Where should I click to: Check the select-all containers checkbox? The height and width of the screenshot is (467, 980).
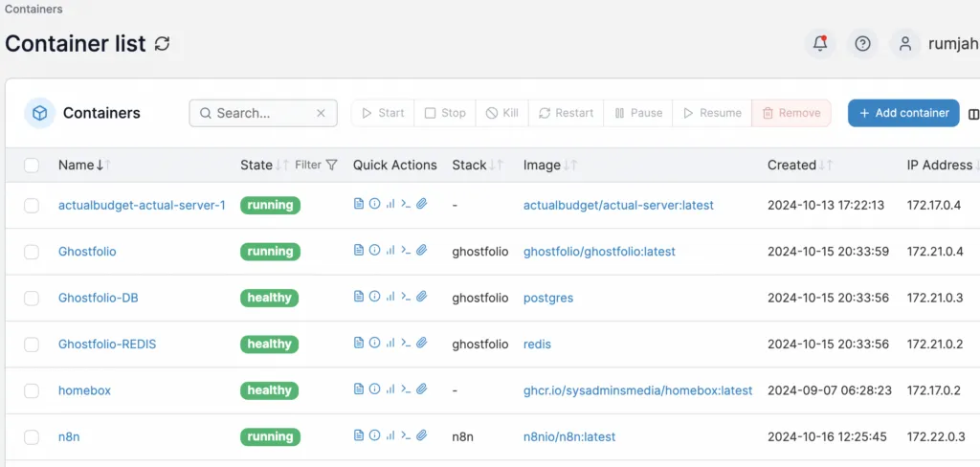tap(32, 166)
